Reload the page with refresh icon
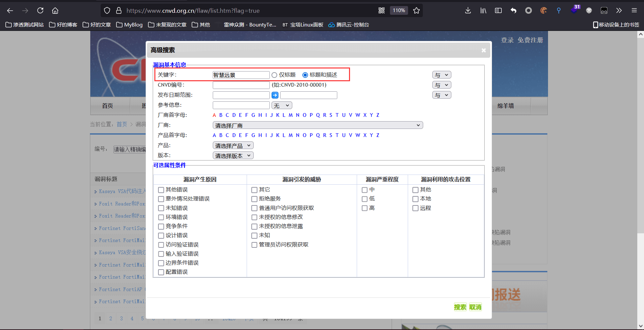This screenshot has height=330, width=644. (40, 10)
